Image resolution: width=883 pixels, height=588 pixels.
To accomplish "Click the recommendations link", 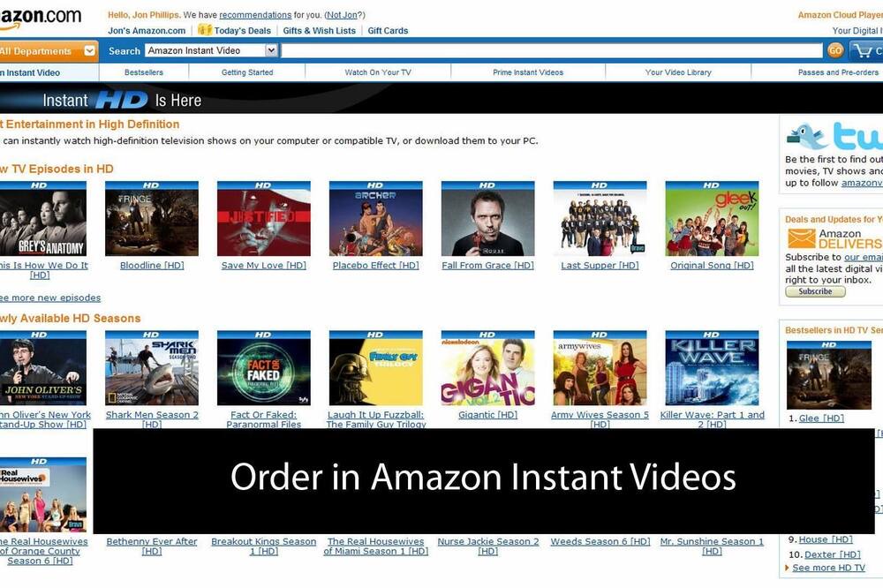I will click(x=255, y=15).
